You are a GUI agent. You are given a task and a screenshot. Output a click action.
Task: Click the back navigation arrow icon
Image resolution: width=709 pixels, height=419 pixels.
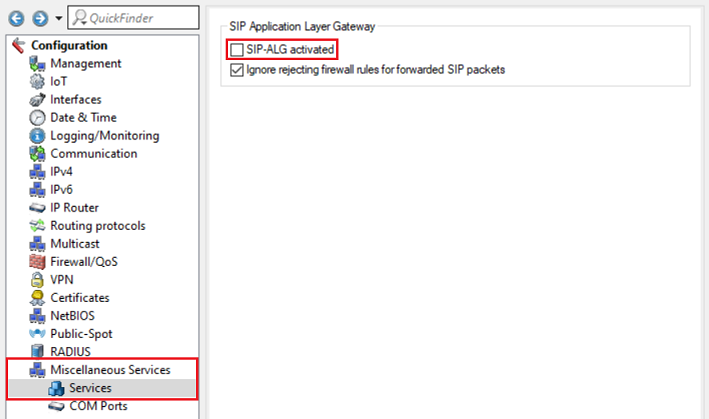coord(15,18)
